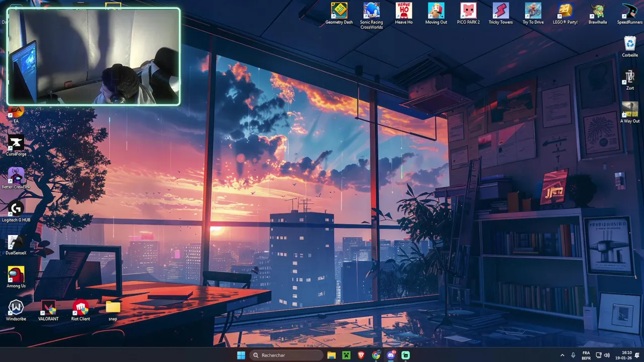Open the FRA BEFR language switcher
This screenshot has width=644, height=362.
586,355
